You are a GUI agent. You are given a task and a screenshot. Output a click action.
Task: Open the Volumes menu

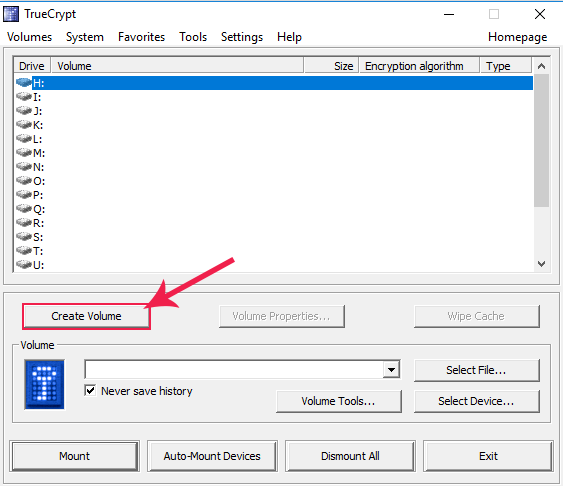pos(29,37)
